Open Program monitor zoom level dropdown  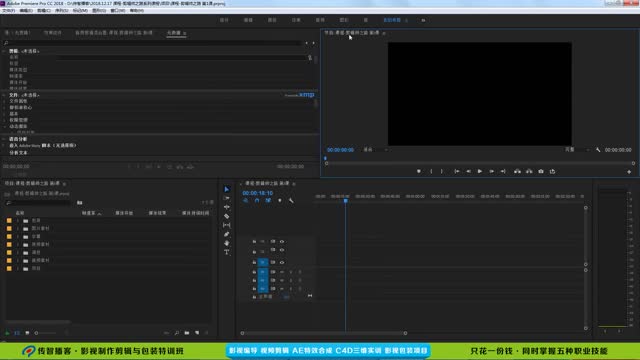[375, 150]
